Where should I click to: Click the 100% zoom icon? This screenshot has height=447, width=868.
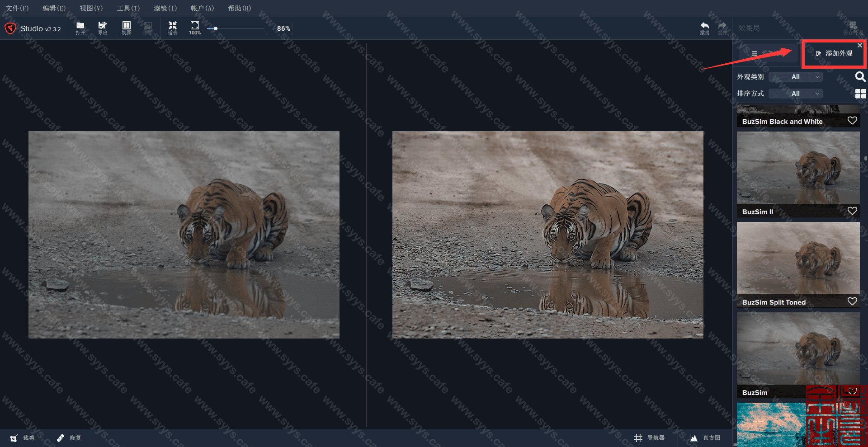[195, 28]
